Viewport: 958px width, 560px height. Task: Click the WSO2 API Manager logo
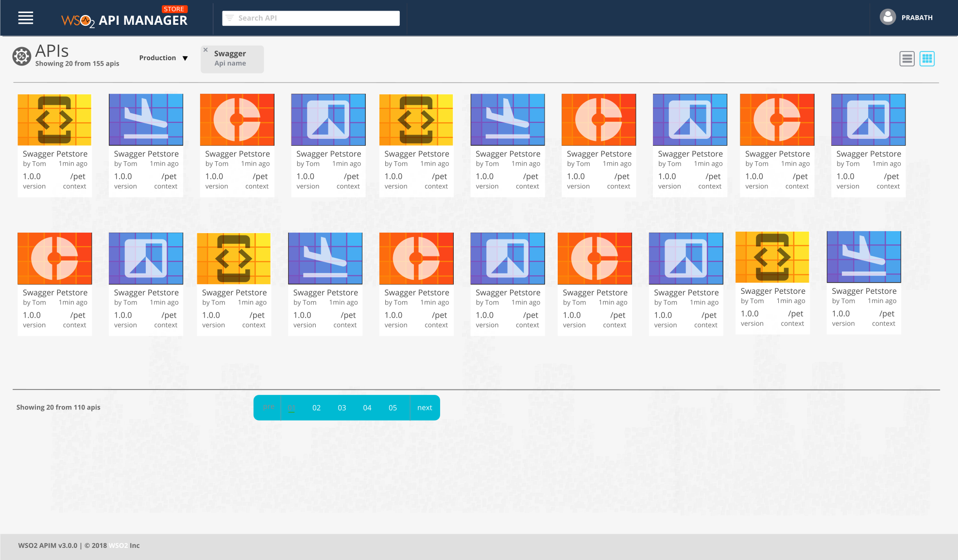[x=124, y=20]
